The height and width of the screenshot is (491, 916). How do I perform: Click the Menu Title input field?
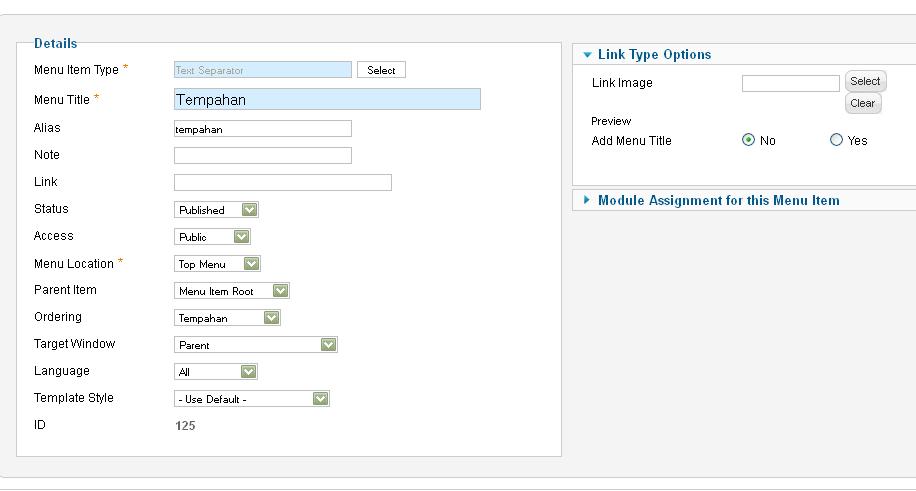327,99
